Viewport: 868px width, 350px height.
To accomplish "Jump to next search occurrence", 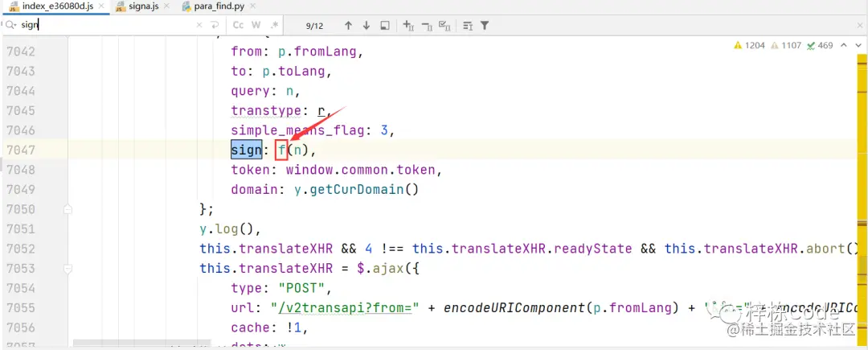I will click(x=366, y=26).
